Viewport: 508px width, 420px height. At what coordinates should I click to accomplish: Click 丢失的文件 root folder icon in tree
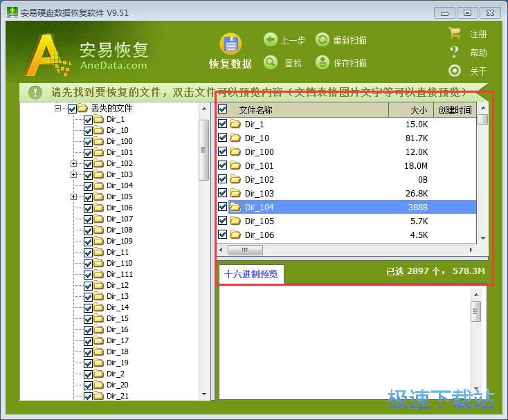click(x=82, y=108)
